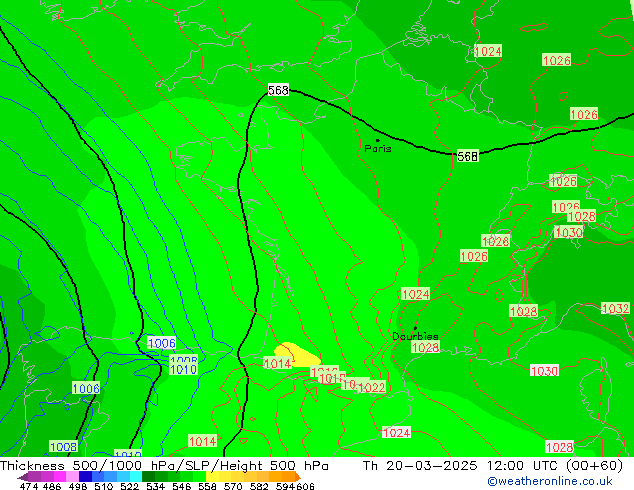Click the 1028 label directly below Dourbies
The height and width of the screenshot is (490, 634).
click(425, 347)
